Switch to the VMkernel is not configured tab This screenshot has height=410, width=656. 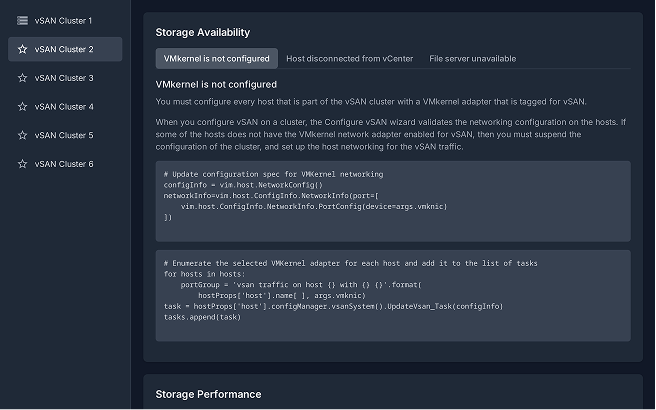[x=216, y=59]
